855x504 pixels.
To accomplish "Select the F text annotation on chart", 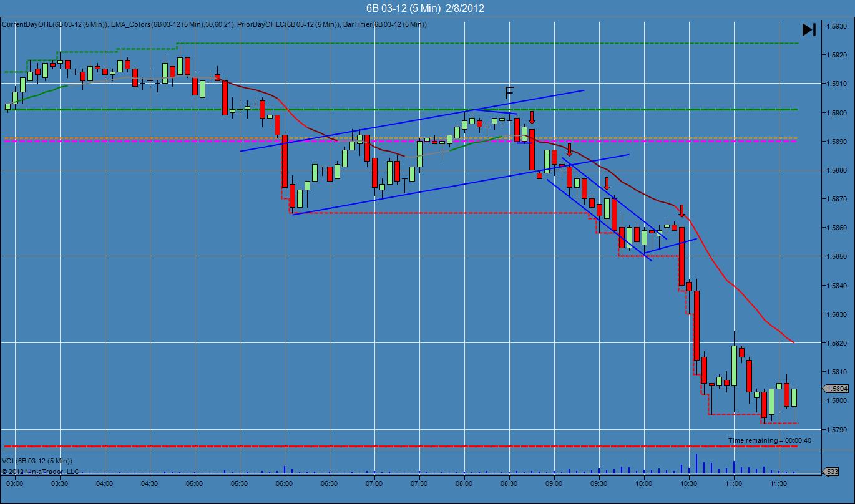I will point(509,94).
